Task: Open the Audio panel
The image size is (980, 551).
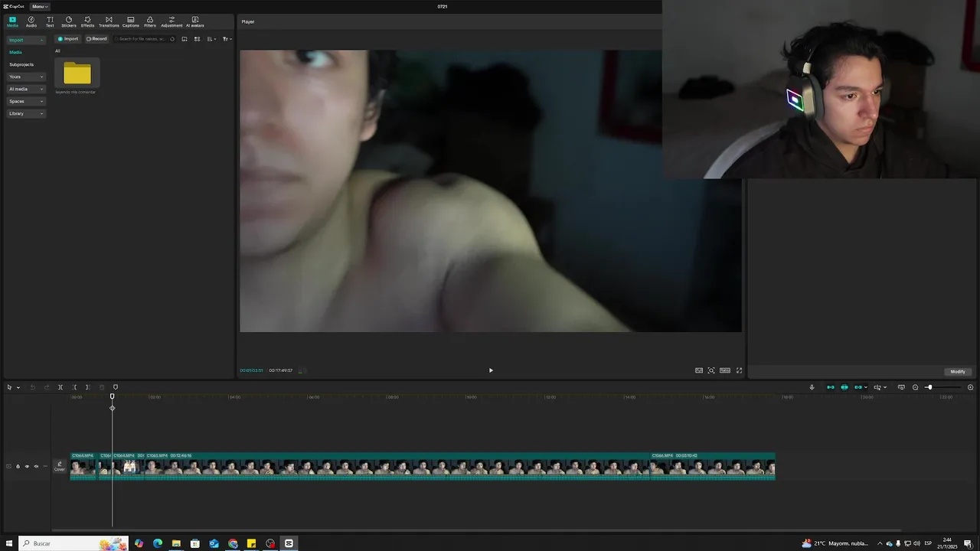Action: 31,21
